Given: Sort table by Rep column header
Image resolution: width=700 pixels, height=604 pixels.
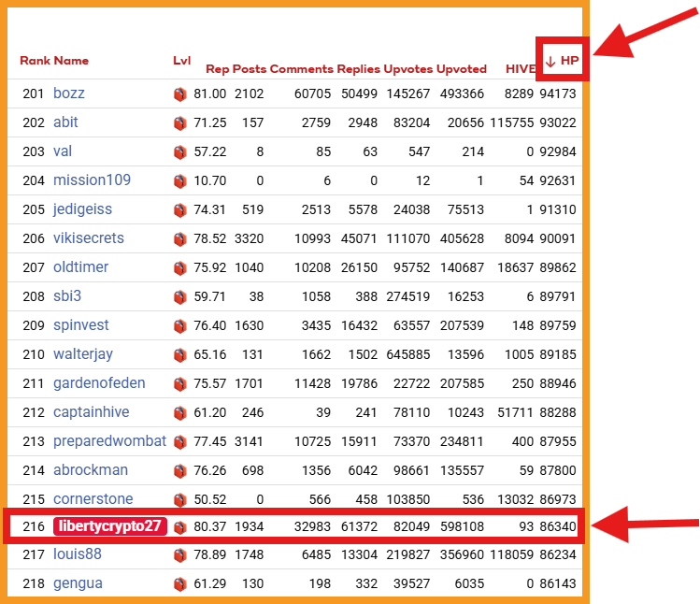Looking at the screenshot, I should [x=218, y=69].
